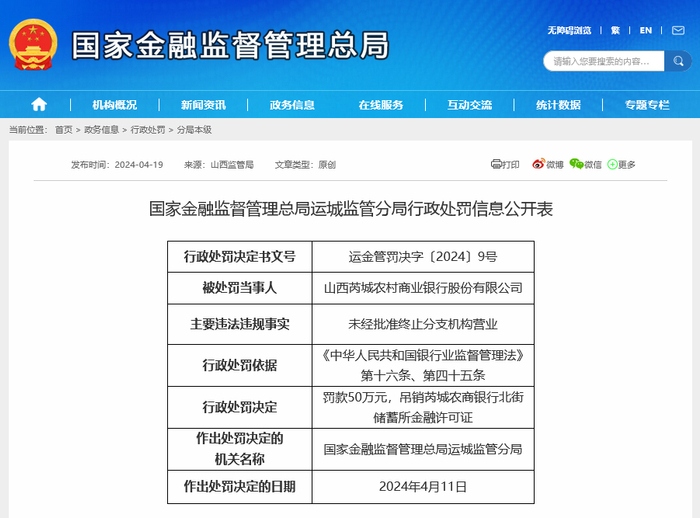Click the site title 国家金融监督管理总局
Viewport: 700px width, 518px height.
[x=230, y=45]
